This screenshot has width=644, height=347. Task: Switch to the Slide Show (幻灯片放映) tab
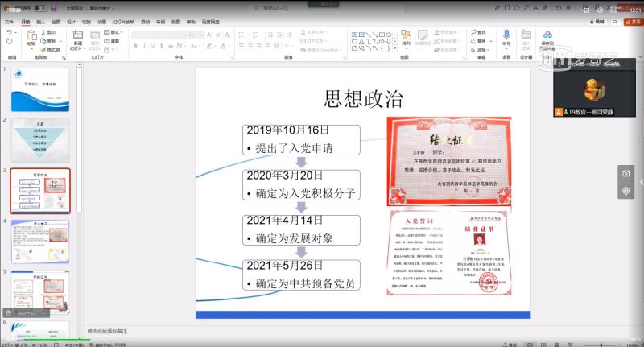pos(124,22)
